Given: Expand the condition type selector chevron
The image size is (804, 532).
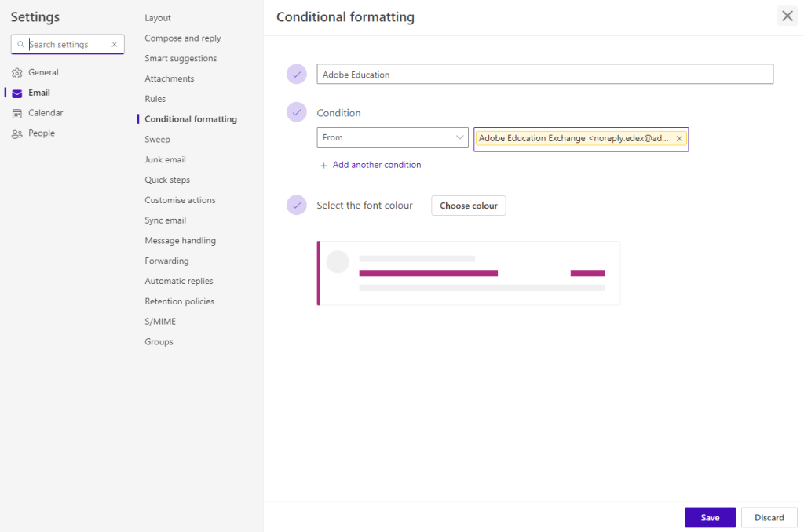Looking at the screenshot, I should tap(459, 137).
